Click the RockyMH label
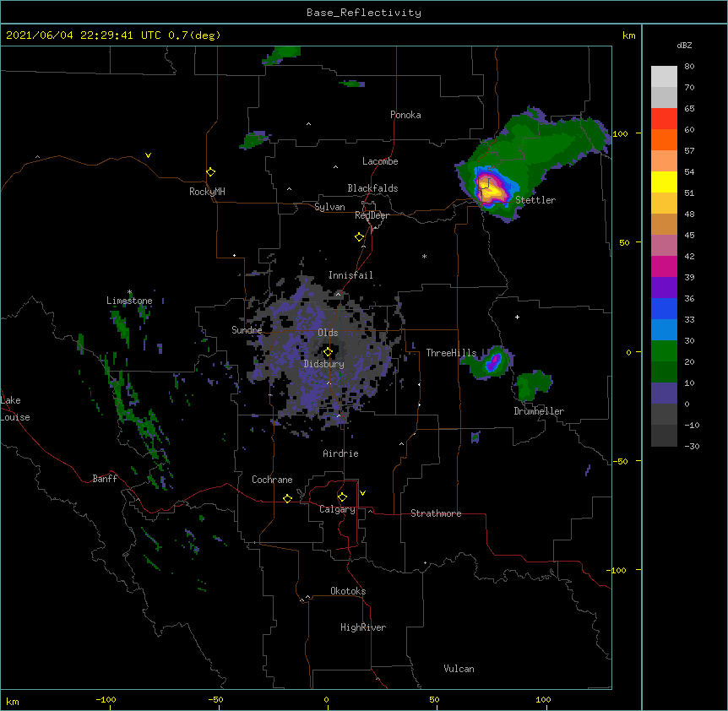 point(207,191)
